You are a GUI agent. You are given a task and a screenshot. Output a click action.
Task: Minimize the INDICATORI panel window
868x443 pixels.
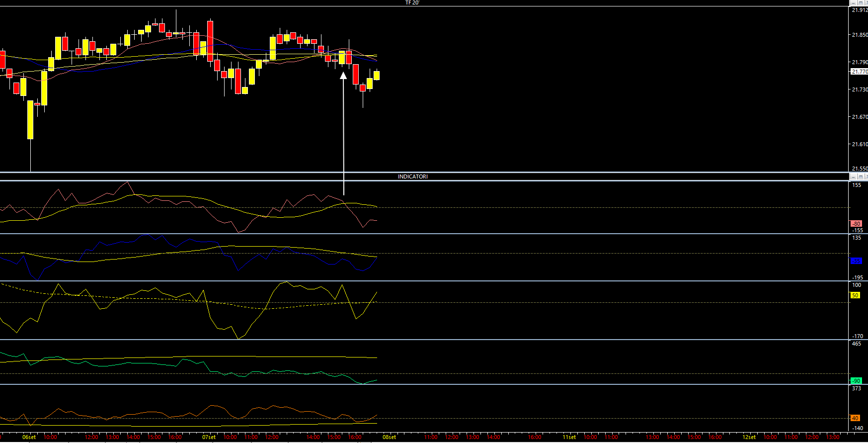coord(853,177)
